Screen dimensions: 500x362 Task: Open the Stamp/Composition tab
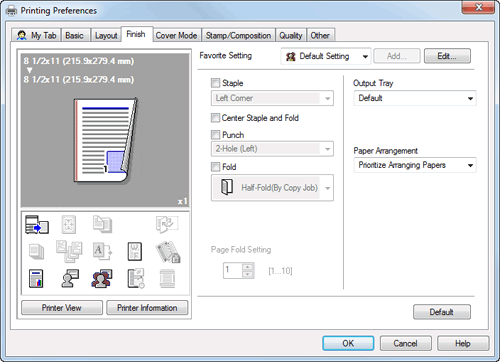238,35
